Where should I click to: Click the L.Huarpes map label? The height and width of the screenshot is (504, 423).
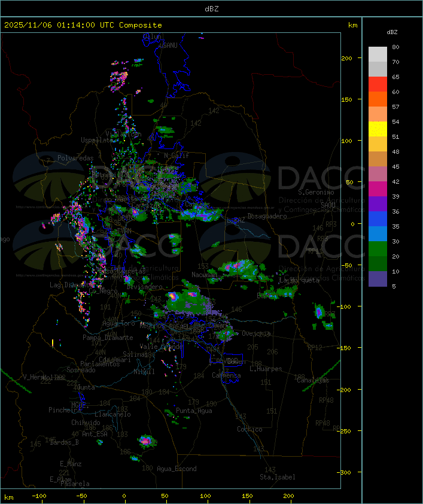[x=266, y=369]
